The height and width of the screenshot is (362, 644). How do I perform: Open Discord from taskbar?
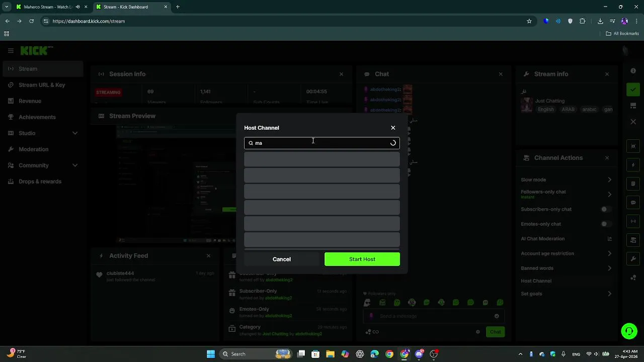(419, 354)
